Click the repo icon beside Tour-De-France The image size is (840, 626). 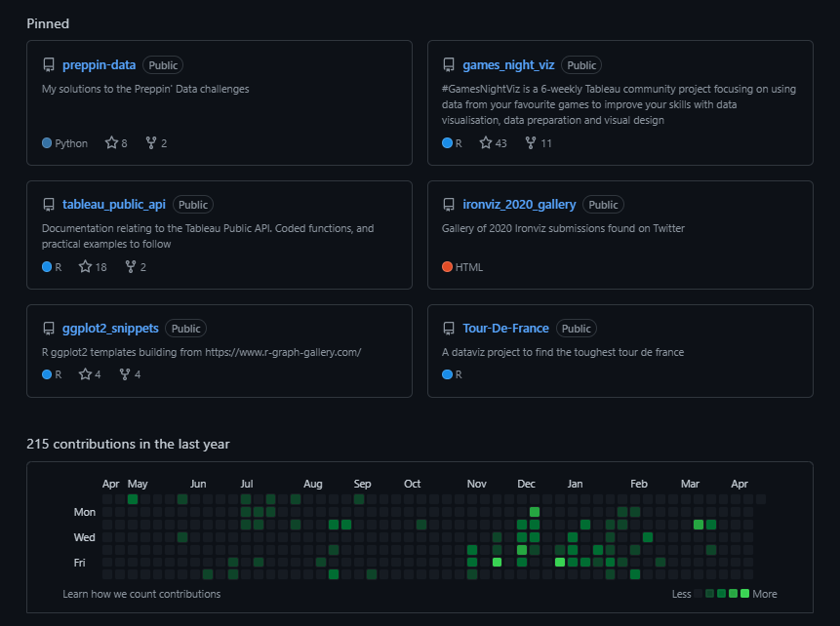(x=449, y=329)
